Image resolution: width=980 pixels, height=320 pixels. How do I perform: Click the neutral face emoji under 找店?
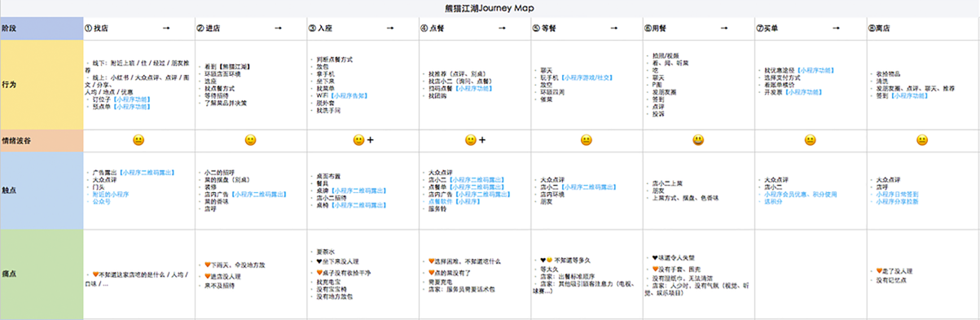click(138, 140)
